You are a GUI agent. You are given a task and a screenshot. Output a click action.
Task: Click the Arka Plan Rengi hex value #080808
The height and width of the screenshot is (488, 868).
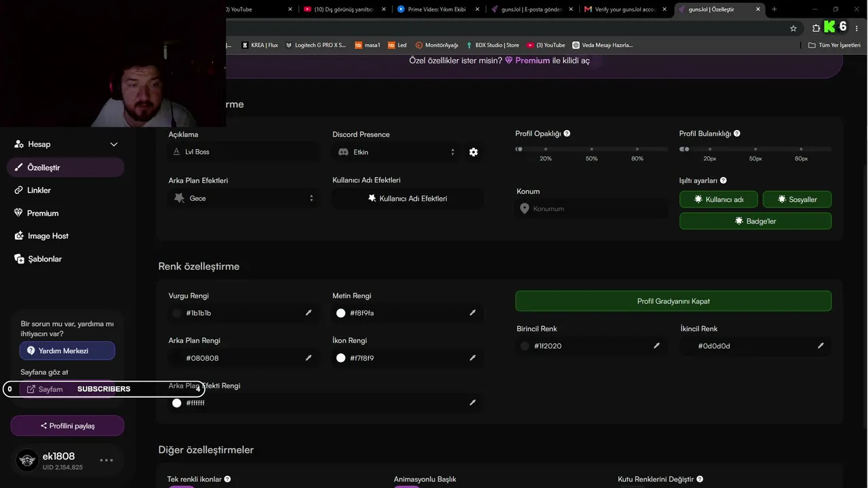pos(202,358)
